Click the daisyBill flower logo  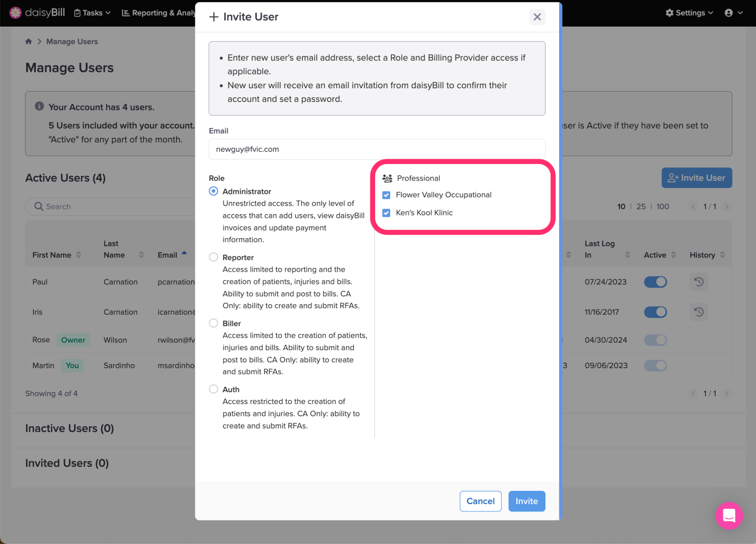click(x=15, y=13)
